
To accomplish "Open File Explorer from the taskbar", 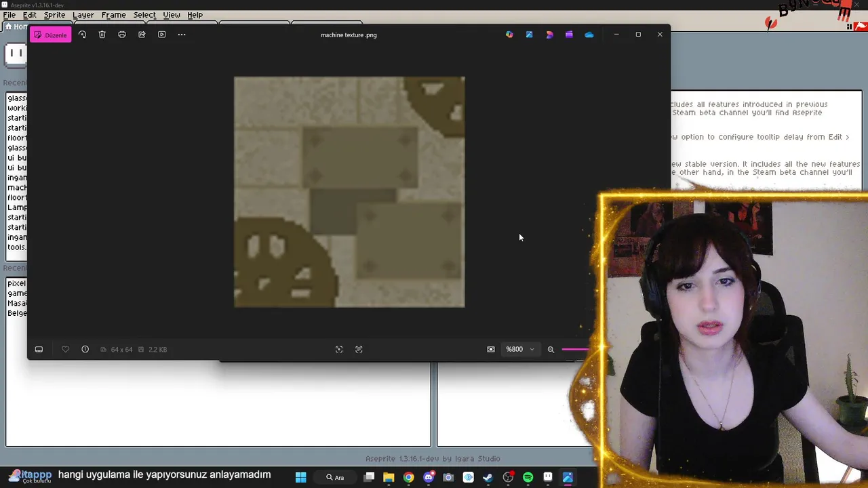I will coord(389,477).
